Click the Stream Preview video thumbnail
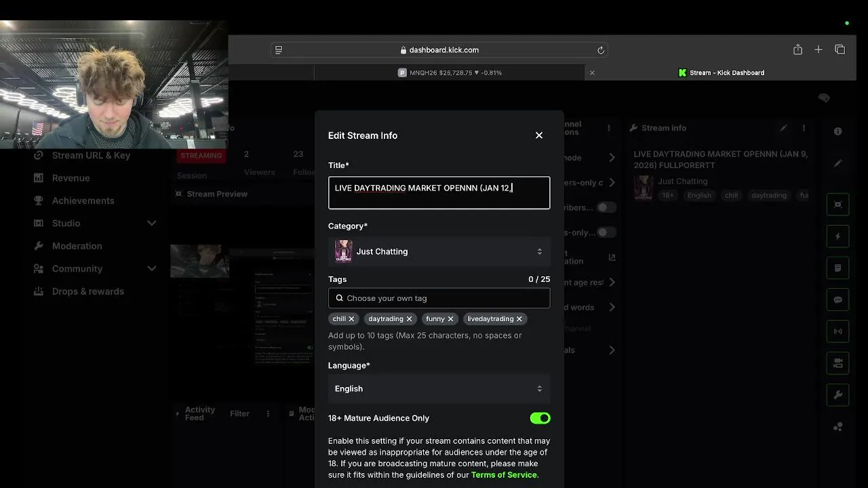Image resolution: width=868 pixels, height=488 pixels. click(x=242, y=305)
